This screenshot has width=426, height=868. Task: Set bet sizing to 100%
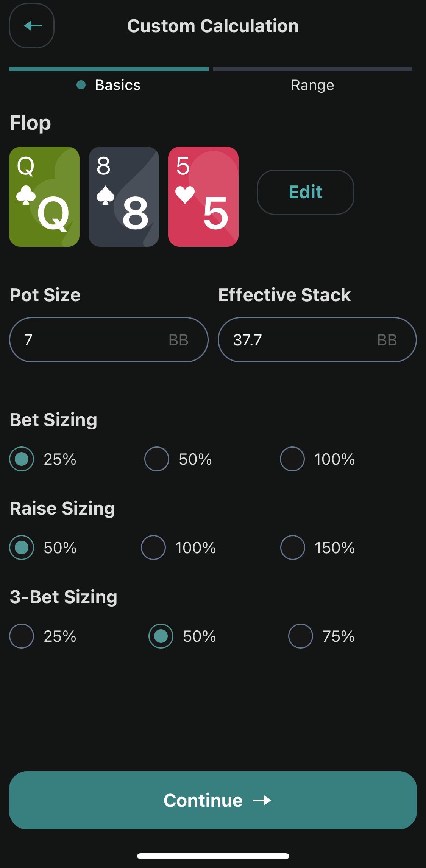click(292, 459)
